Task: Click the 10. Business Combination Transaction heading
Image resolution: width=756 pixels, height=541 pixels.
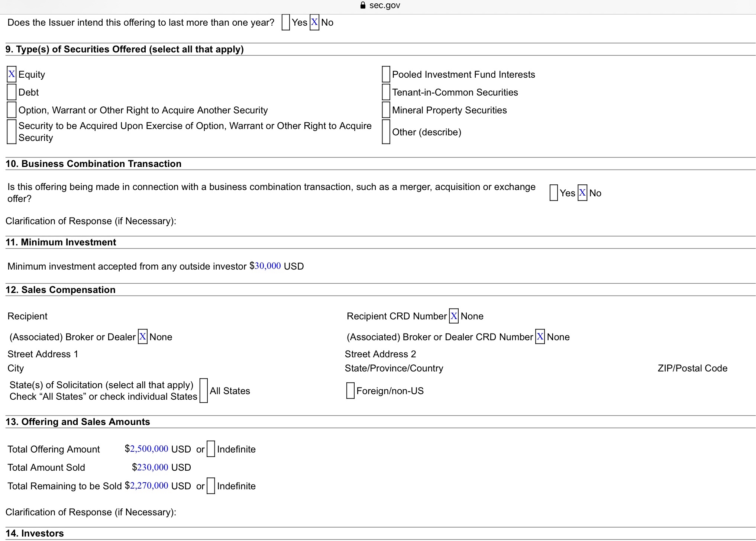Action: [x=93, y=164]
